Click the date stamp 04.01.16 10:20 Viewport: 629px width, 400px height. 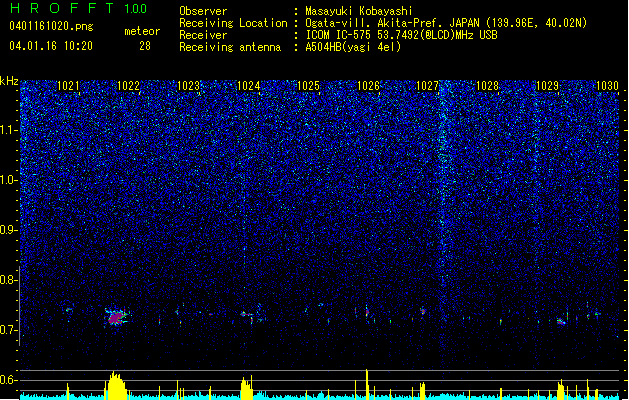(x=51, y=46)
